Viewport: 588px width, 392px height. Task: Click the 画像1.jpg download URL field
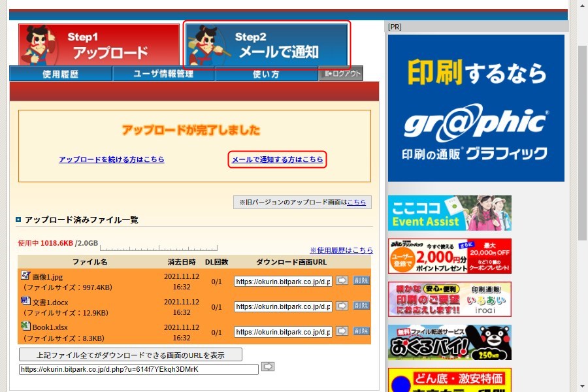pos(283,281)
